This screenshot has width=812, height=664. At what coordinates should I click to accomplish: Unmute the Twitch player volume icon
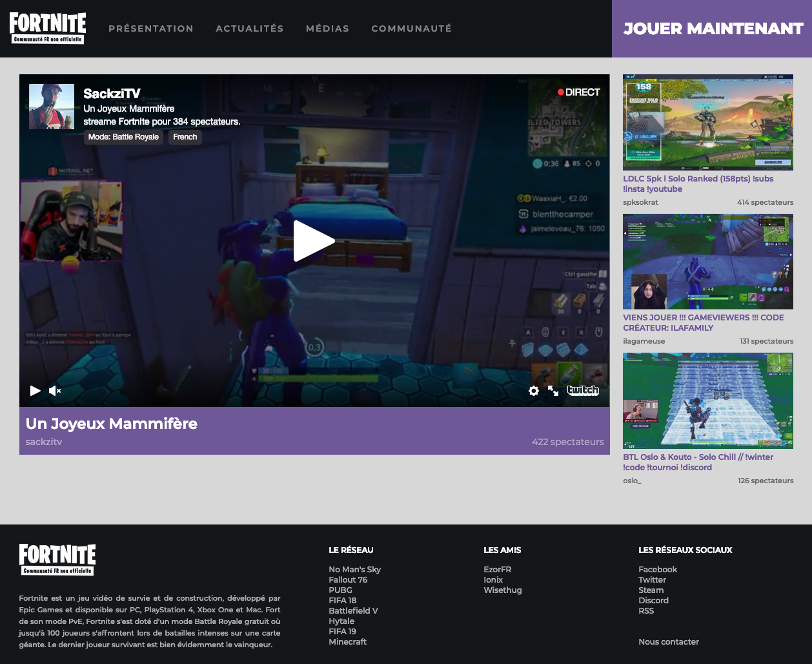pos(55,391)
